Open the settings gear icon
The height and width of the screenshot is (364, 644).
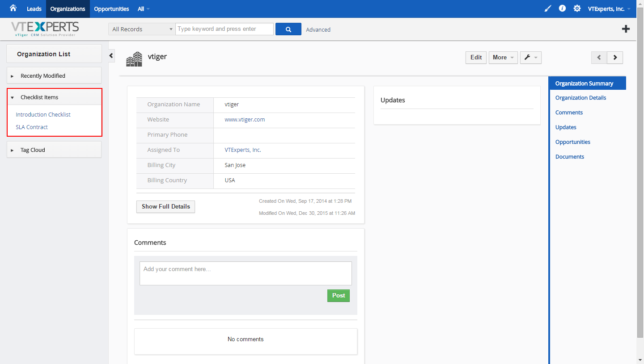pos(577,8)
